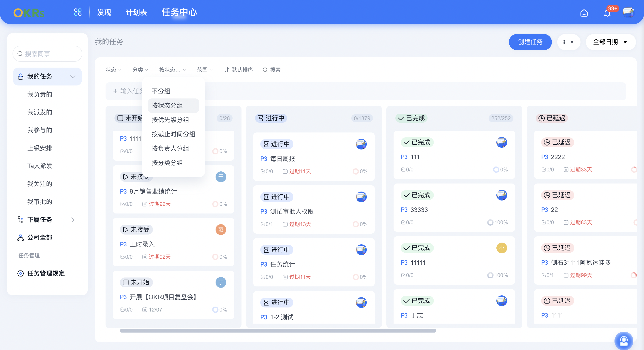Click the calendar icon on 测试审批人权限 card
Image resolution: width=644 pixels, height=350 pixels.
(x=285, y=224)
